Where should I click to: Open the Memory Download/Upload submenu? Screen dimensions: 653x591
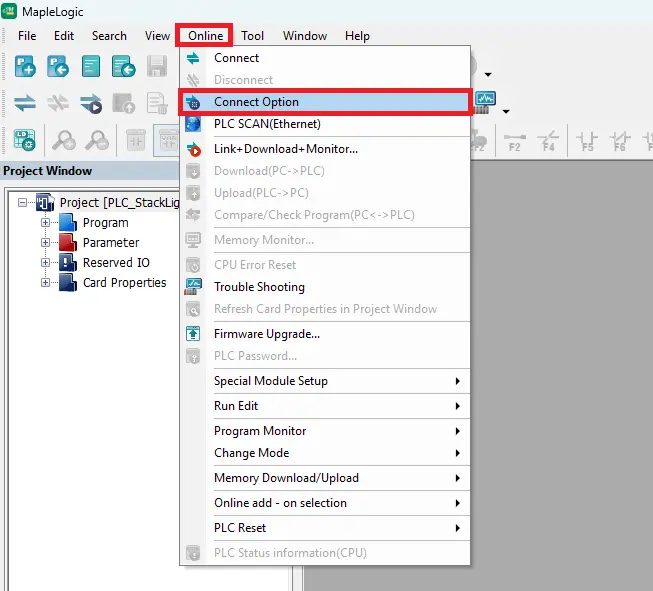click(x=325, y=478)
